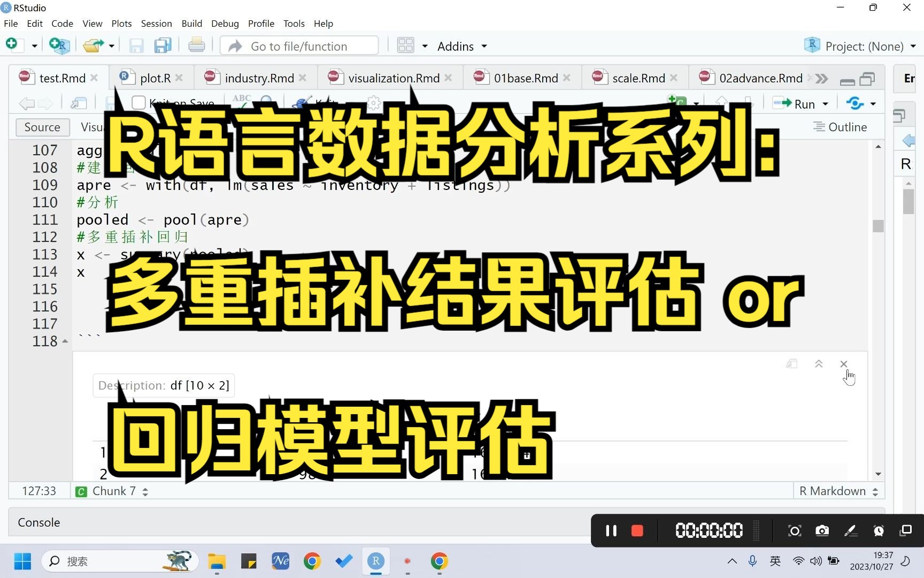
Task: Save all open documents icon
Action: tap(163, 45)
